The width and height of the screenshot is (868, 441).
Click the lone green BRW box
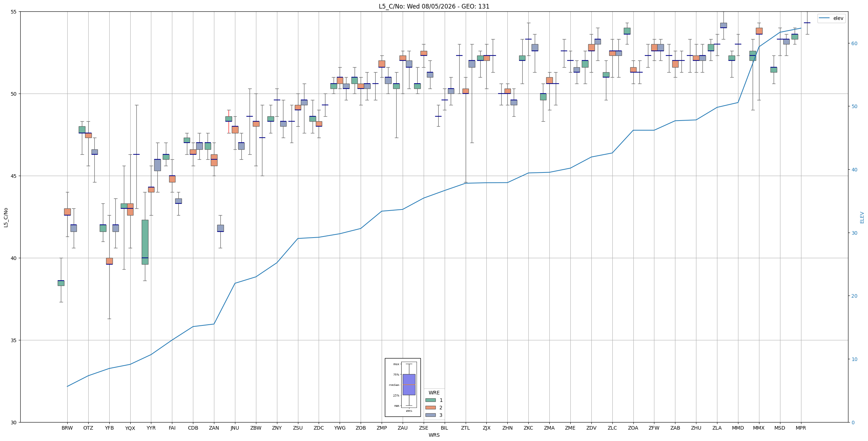coord(61,283)
